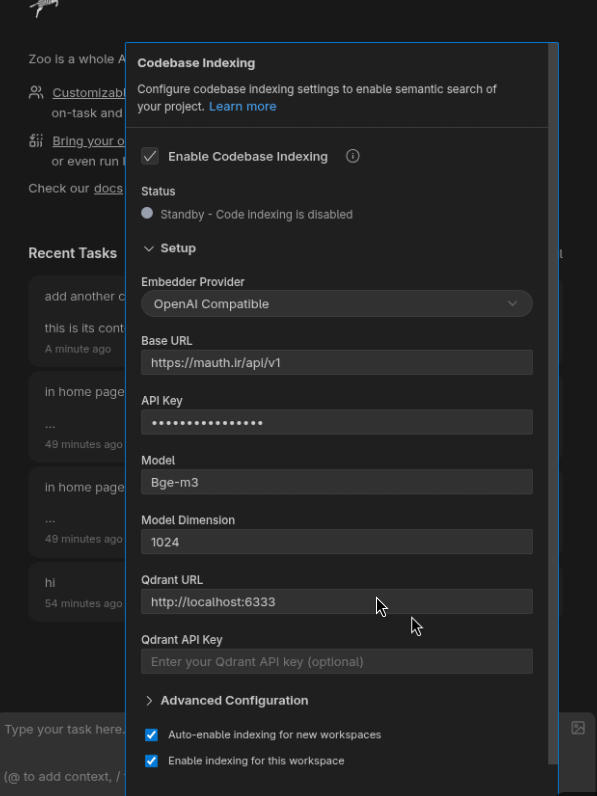Image resolution: width=597 pixels, height=796 pixels.
Task: Open first 'in home page' recent task
Action: click(77, 417)
